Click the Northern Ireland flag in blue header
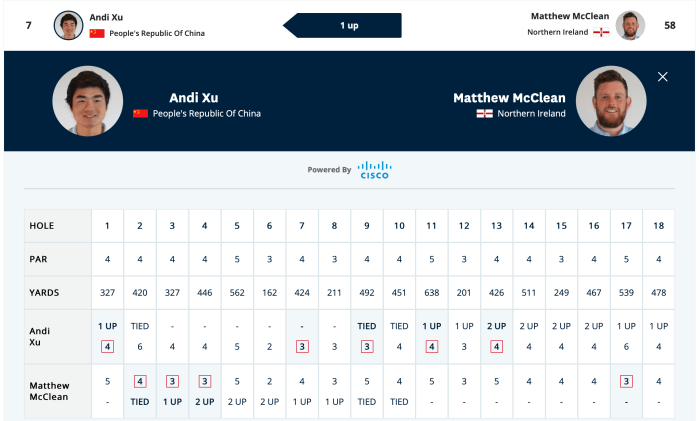The width and height of the screenshot is (699, 421). [484, 114]
